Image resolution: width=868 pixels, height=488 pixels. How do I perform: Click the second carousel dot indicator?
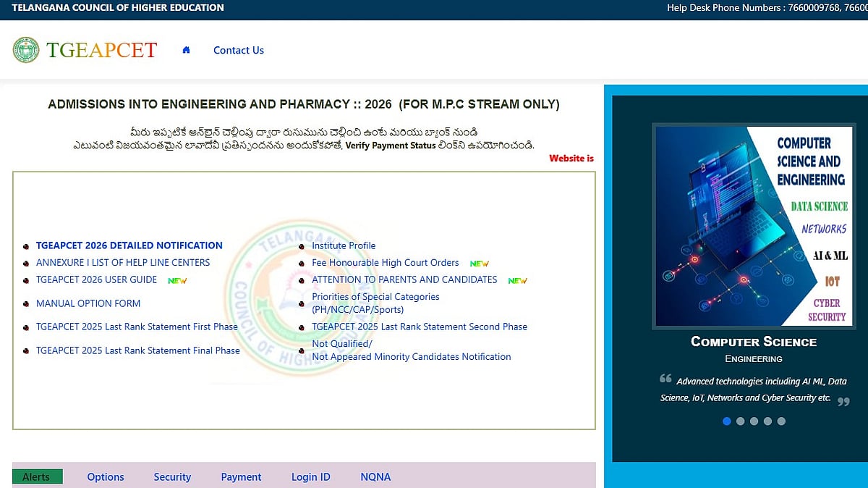740,421
